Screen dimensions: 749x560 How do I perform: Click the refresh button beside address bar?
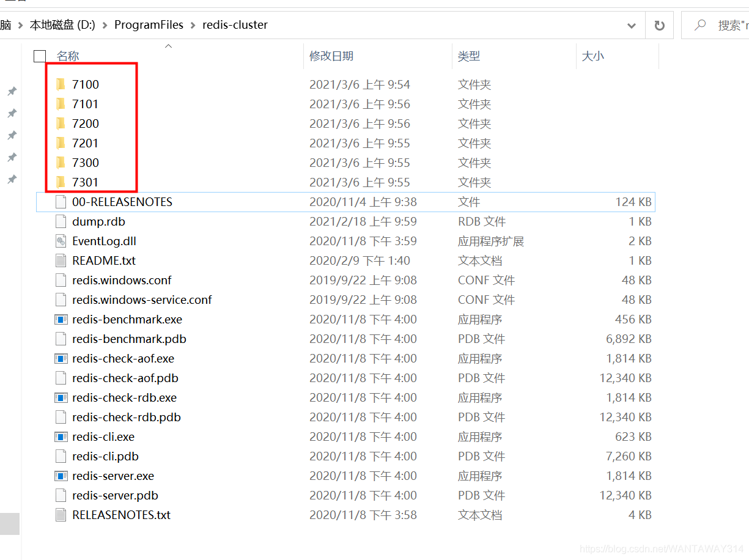click(x=660, y=25)
